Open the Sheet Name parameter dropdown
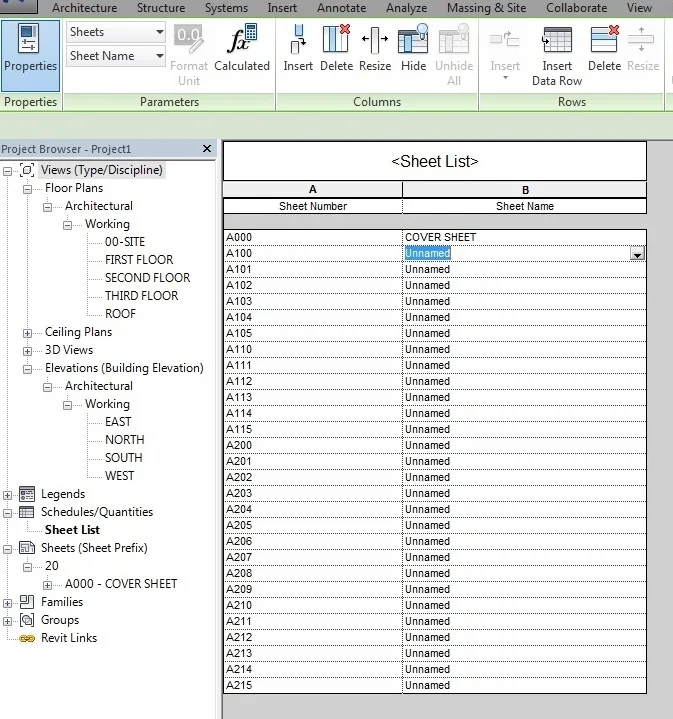The height and width of the screenshot is (719, 673). [159, 56]
